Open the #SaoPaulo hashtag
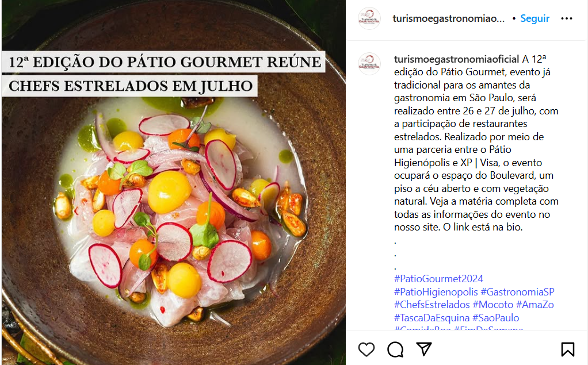588x365 pixels. tap(496, 318)
